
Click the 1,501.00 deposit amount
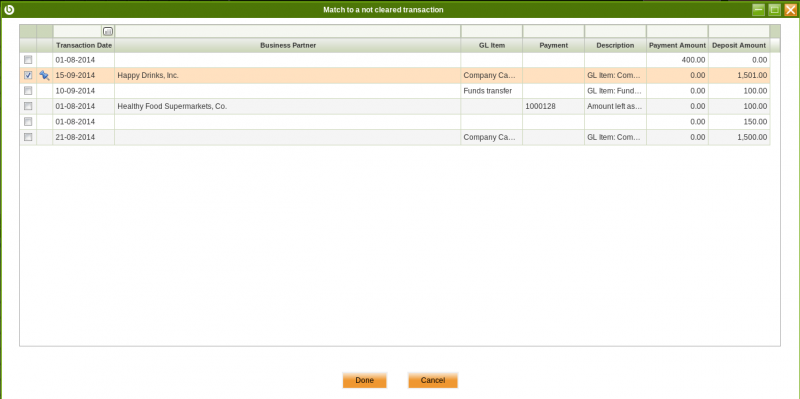click(x=752, y=76)
